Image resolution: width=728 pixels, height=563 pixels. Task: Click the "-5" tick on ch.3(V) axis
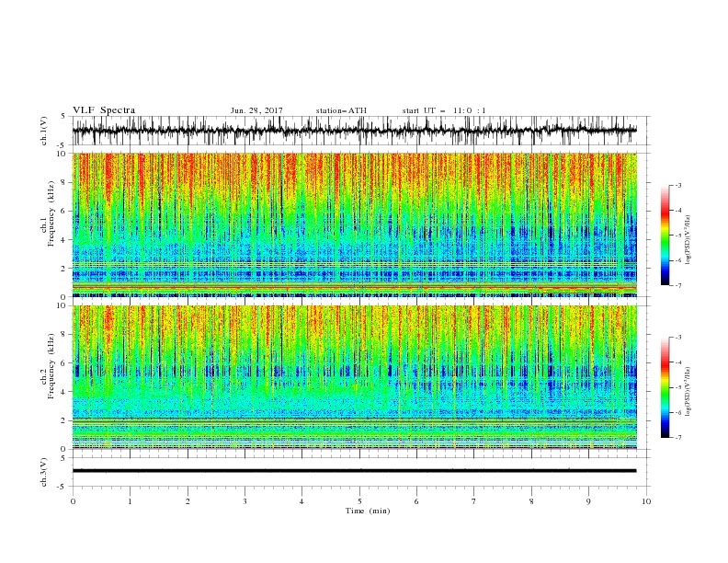pyautogui.click(x=63, y=487)
